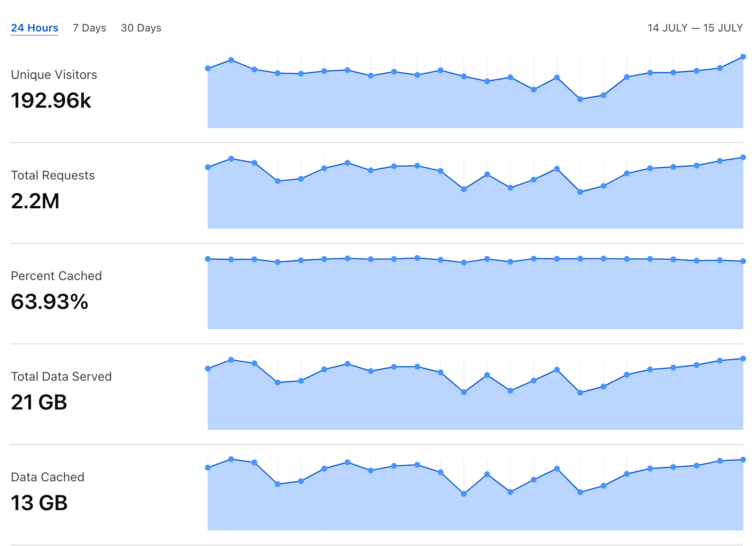The image size is (756, 546).
Task: Select the 7 Days time range
Action: [x=90, y=28]
